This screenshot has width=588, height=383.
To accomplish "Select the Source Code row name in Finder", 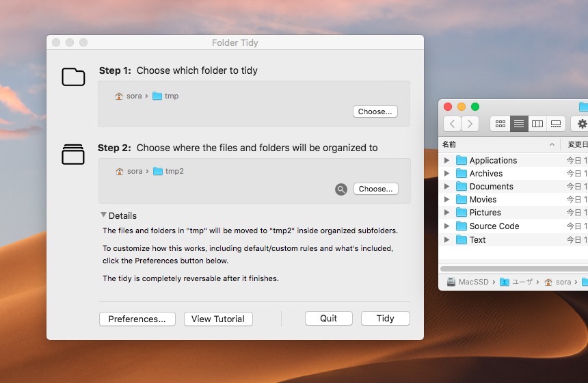I will click(x=494, y=226).
